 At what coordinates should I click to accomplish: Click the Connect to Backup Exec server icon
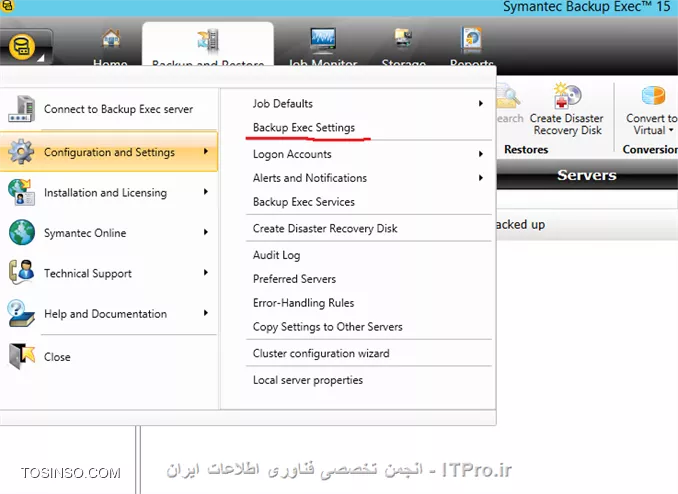tap(21, 109)
